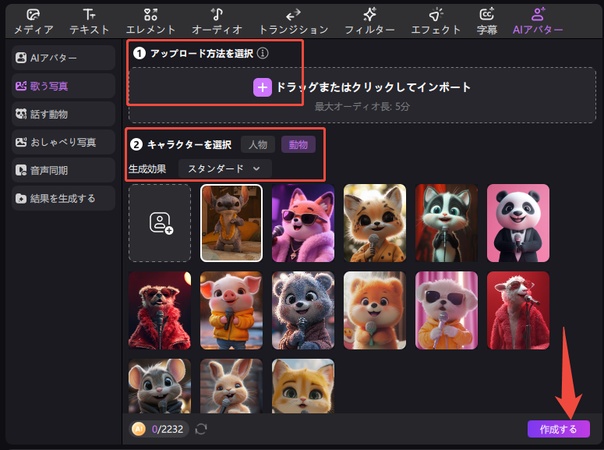Select the AIアバター top tab

pyautogui.click(x=537, y=22)
